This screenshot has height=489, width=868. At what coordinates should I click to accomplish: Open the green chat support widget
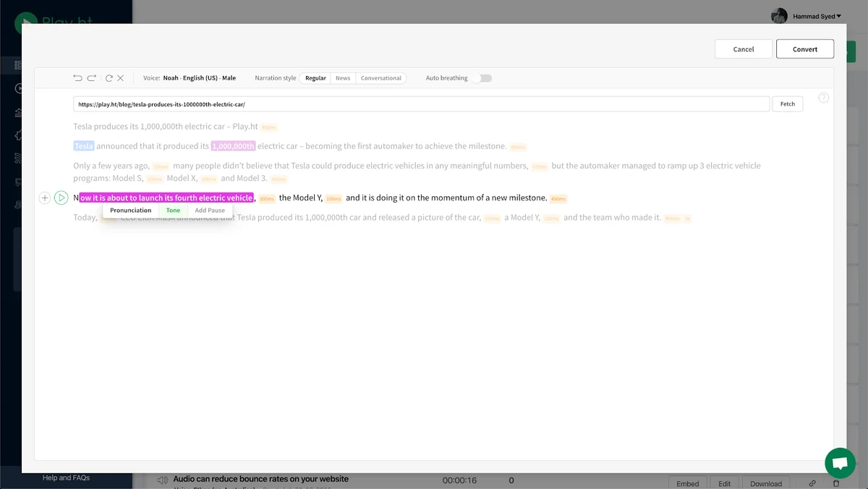pos(840,463)
